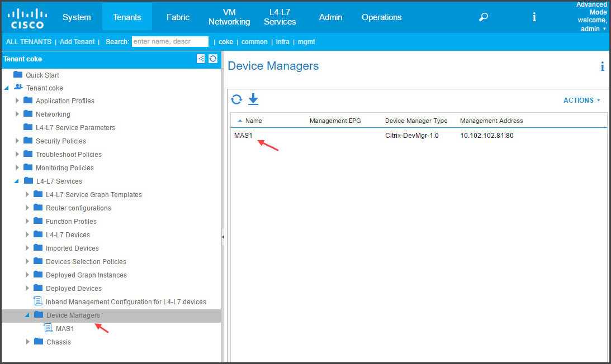Click the download icon above the table
611x364 pixels.
pyautogui.click(x=253, y=99)
